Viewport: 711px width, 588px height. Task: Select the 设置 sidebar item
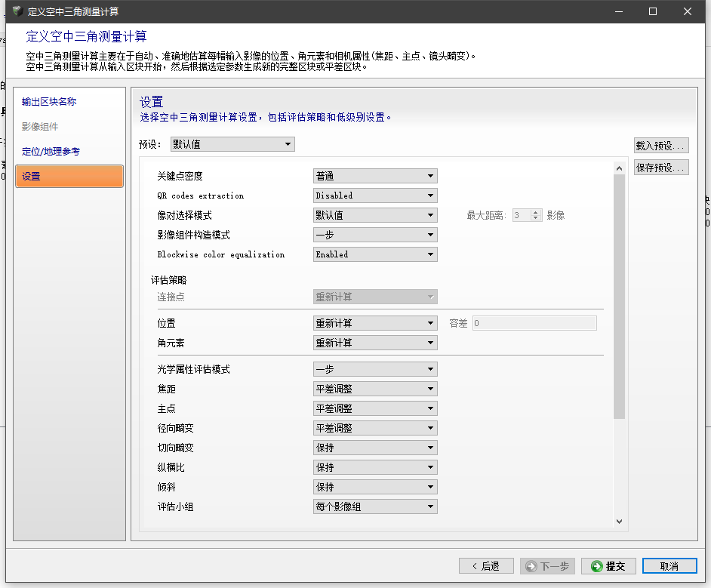click(x=69, y=177)
